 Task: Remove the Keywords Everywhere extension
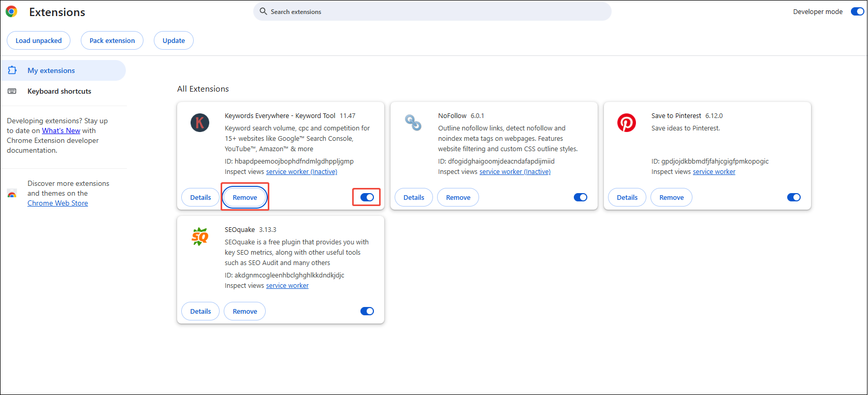[x=245, y=197]
